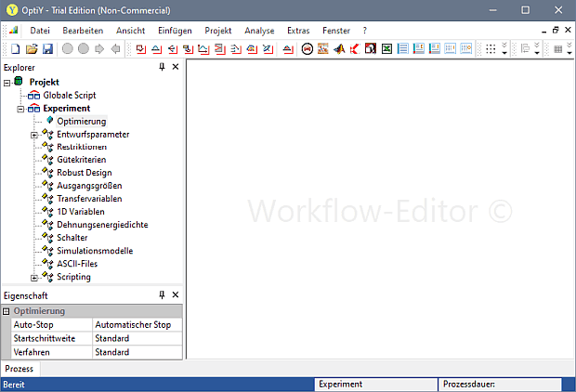Viewport: 576px width, 392px height.
Task: Collapse the Optimierung property group
Action: tap(7, 311)
